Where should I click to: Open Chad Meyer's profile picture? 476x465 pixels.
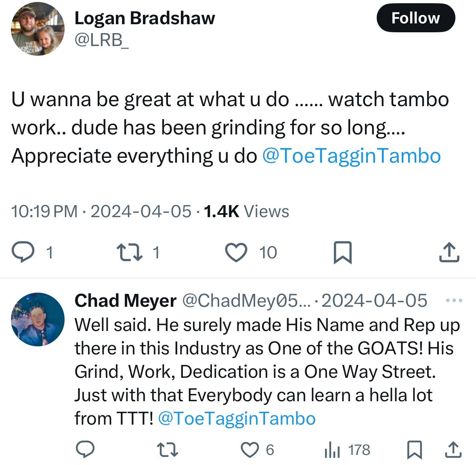[38, 320]
